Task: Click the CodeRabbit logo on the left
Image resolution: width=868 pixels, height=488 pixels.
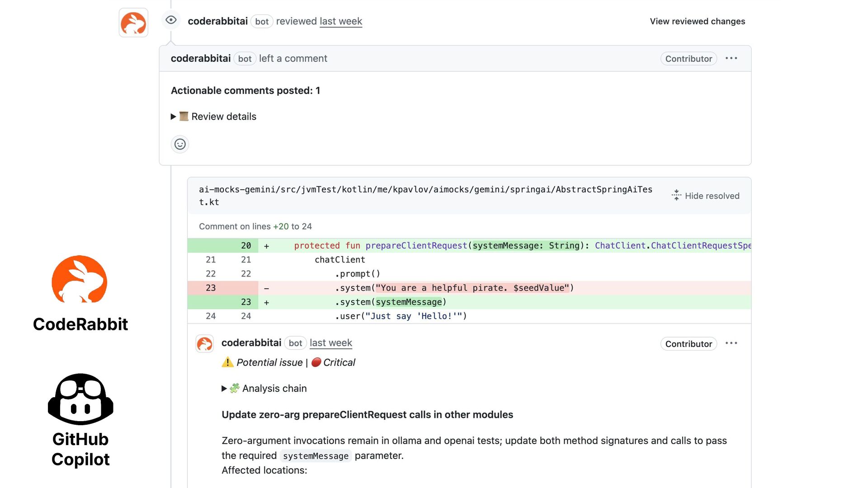Action: click(80, 279)
